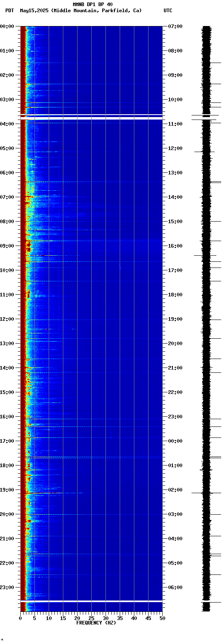Click the 05:00 label on the UTC axis
Image resolution: width=224 pixels, height=644 pixels.
click(175, 563)
